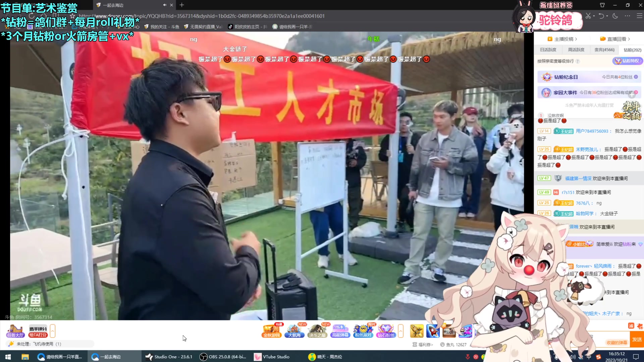Click the 发送 send button

(x=637, y=340)
